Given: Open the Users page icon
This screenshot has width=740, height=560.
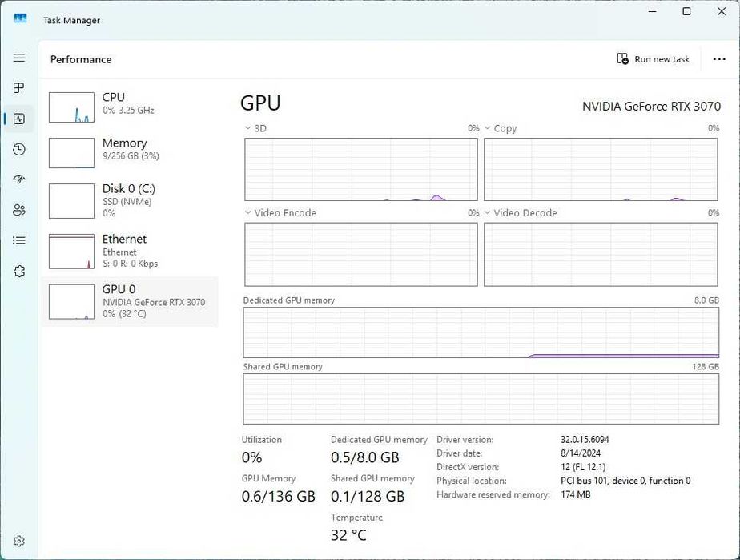Looking at the screenshot, I should (x=19, y=210).
